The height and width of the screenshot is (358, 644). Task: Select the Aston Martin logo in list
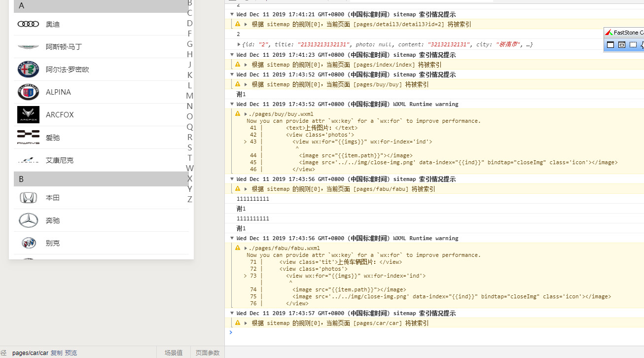(28, 47)
